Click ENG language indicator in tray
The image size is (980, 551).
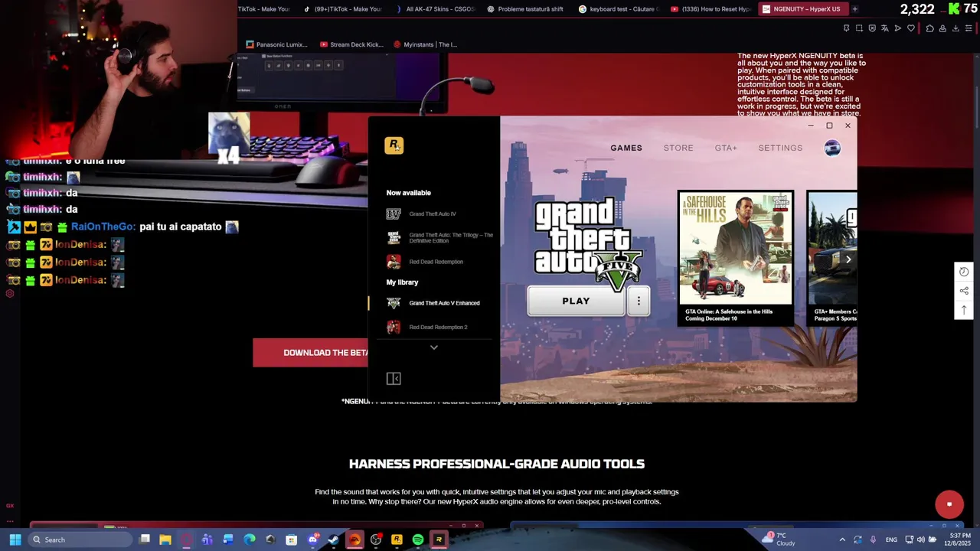pos(891,540)
